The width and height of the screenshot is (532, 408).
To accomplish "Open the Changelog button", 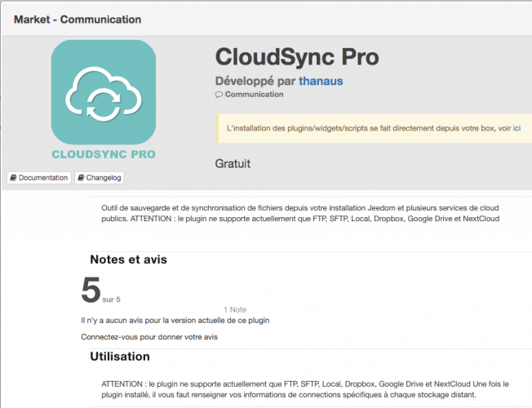I will pos(100,178).
